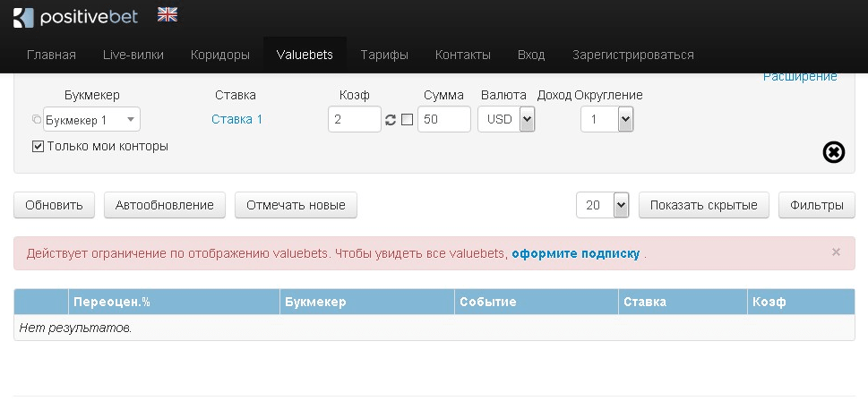This screenshot has height=401, width=868.
Task: Click the Ставка 1 link
Action: [236, 119]
